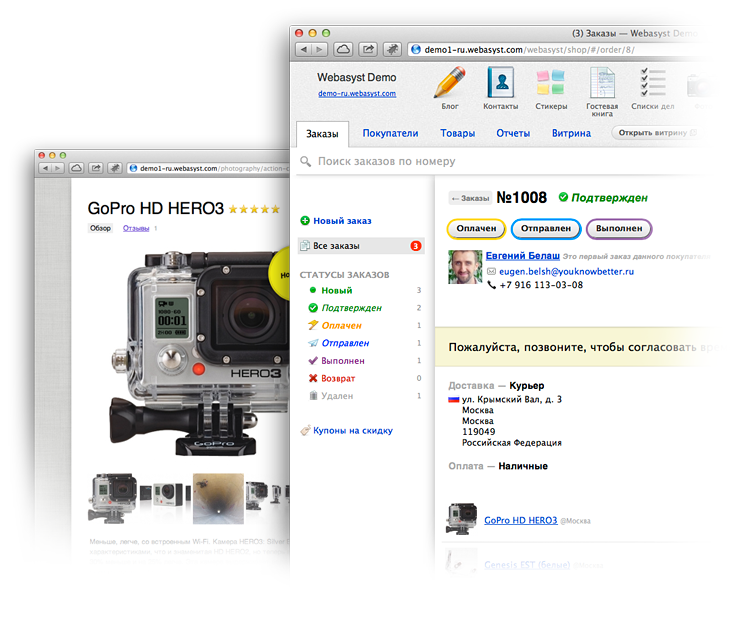Image resolution: width=730 pixels, height=625 pixels.
Task: Click the address bar in the GoPro product window
Action: click(208, 168)
